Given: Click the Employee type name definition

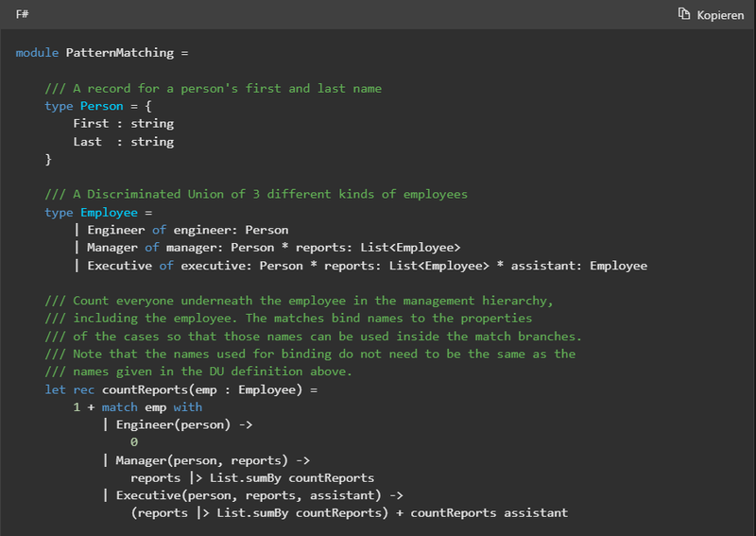Looking at the screenshot, I should click(109, 213).
